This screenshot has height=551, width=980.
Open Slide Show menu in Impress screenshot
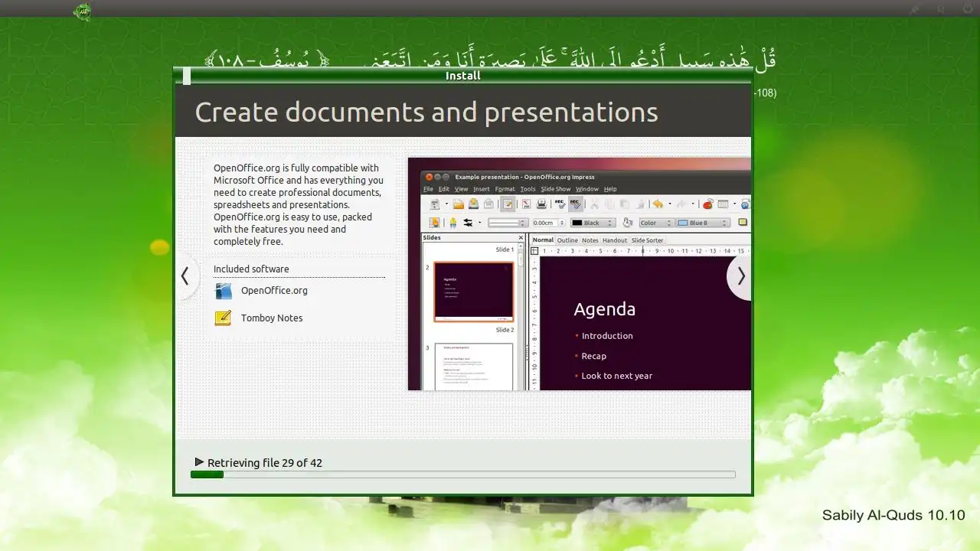coord(556,189)
